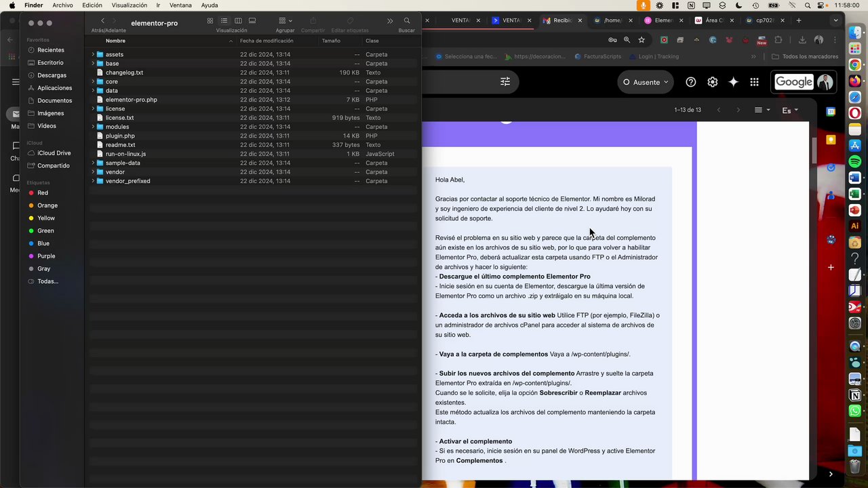Open Recientes in Finder sidebar

pyautogui.click(x=51, y=50)
